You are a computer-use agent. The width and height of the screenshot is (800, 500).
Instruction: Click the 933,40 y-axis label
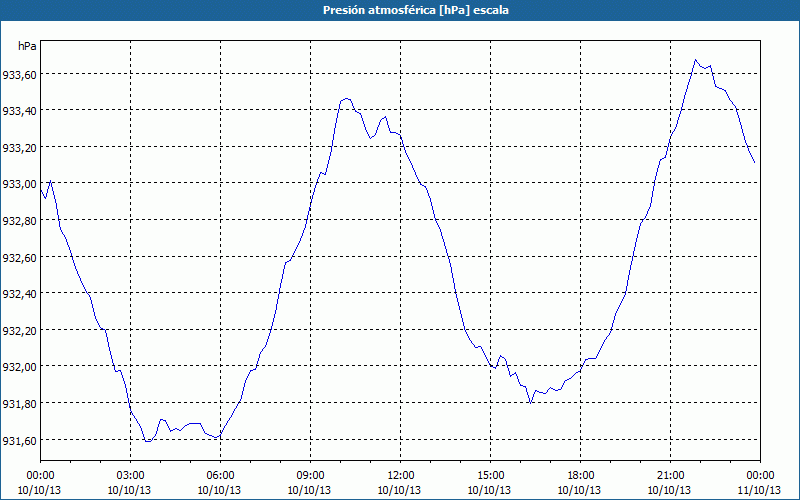point(19,111)
